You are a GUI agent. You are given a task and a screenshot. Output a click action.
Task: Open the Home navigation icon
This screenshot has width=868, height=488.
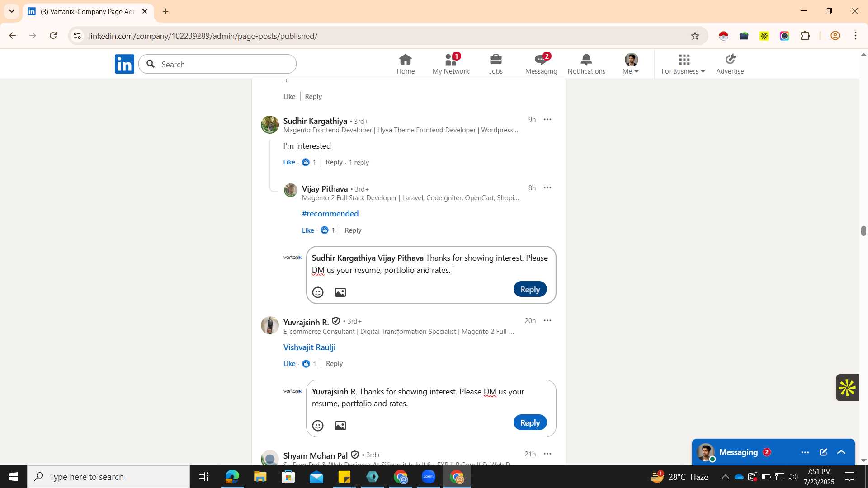tap(406, 64)
